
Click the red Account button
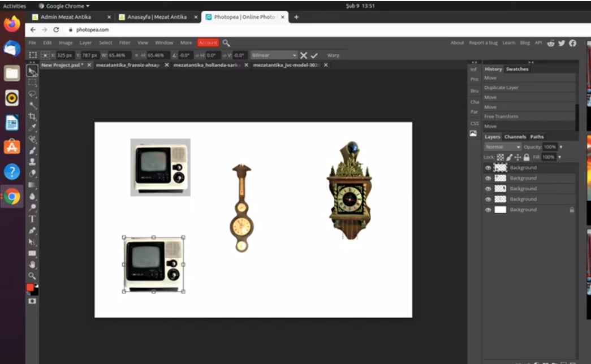pos(208,43)
